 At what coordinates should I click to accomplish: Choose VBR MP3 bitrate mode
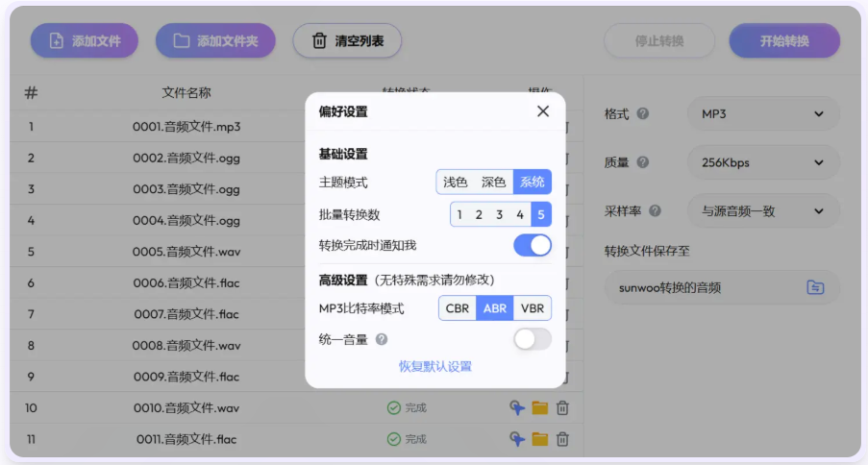pyautogui.click(x=533, y=308)
